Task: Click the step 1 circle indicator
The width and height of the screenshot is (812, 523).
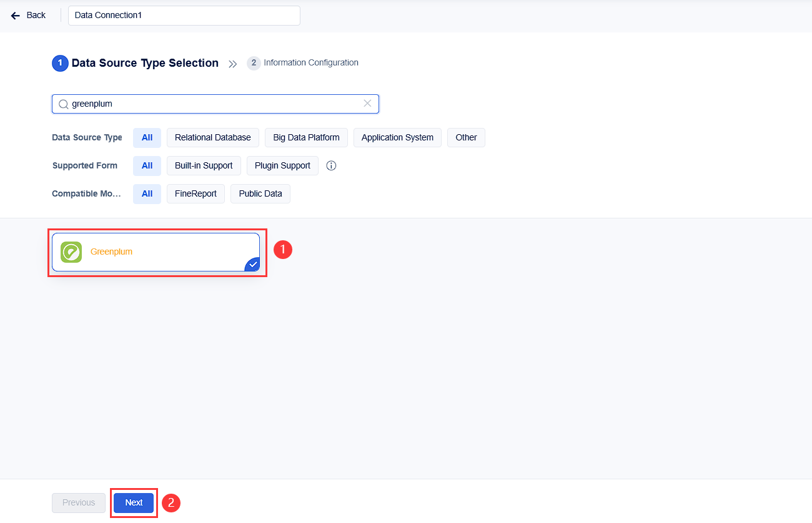Action: [60, 63]
